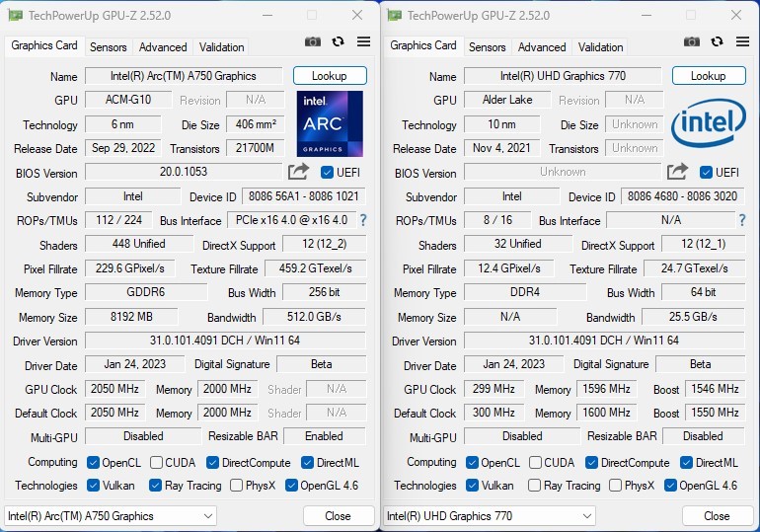Image resolution: width=760 pixels, height=532 pixels.
Task: Click BIOS export share icon for UHD 770
Action: point(677,172)
